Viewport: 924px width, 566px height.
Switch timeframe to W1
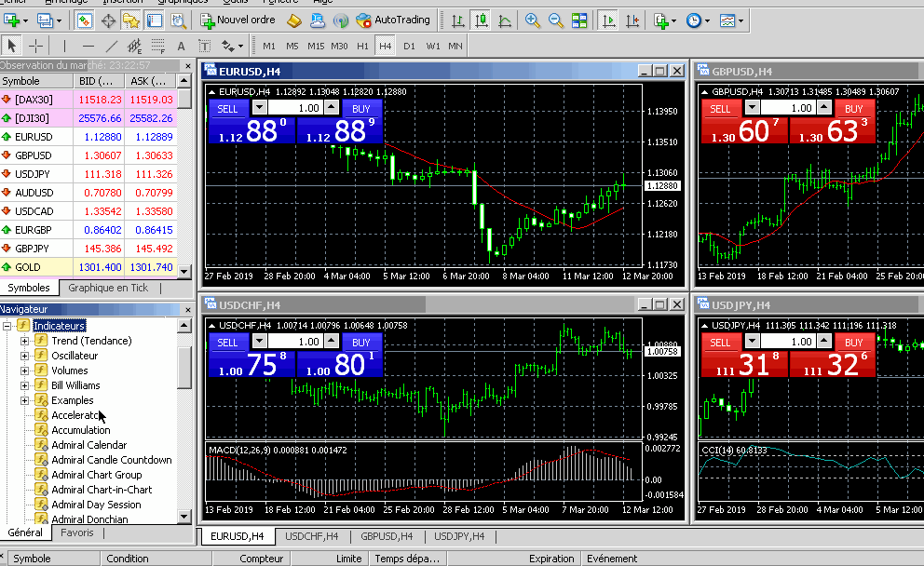[x=432, y=46]
